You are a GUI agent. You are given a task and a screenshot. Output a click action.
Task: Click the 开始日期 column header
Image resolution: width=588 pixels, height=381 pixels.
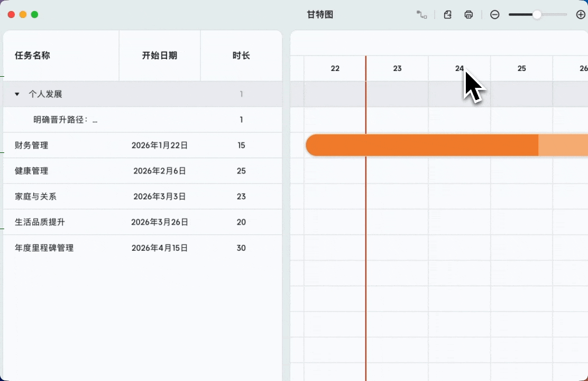159,55
